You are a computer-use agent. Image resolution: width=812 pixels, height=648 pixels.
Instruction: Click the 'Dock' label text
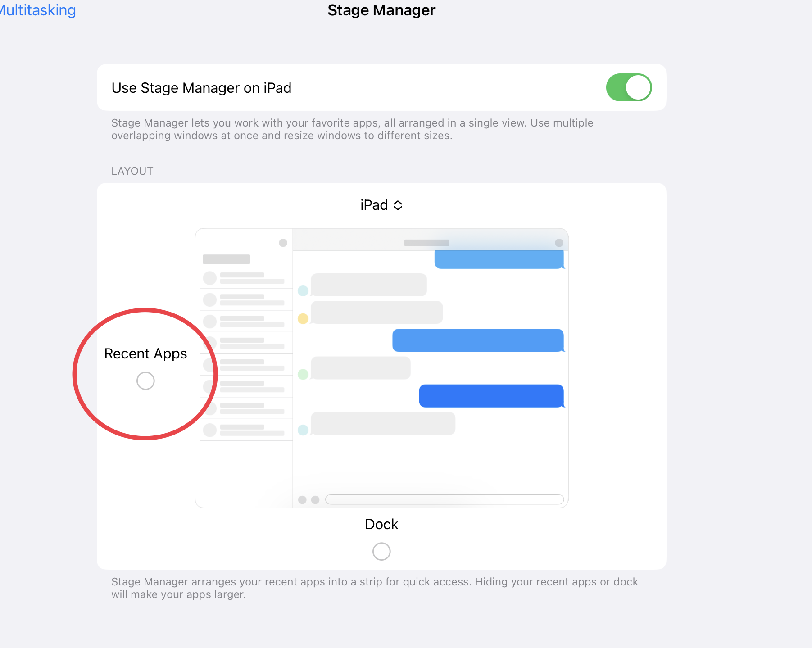381,524
